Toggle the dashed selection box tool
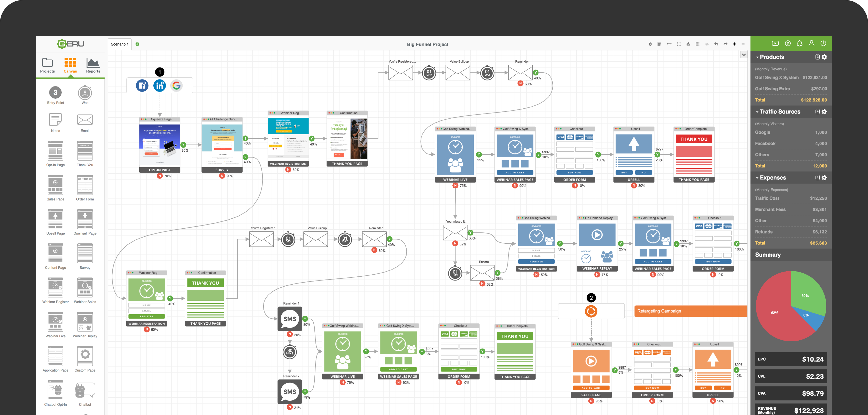 (x=679, y=44)
